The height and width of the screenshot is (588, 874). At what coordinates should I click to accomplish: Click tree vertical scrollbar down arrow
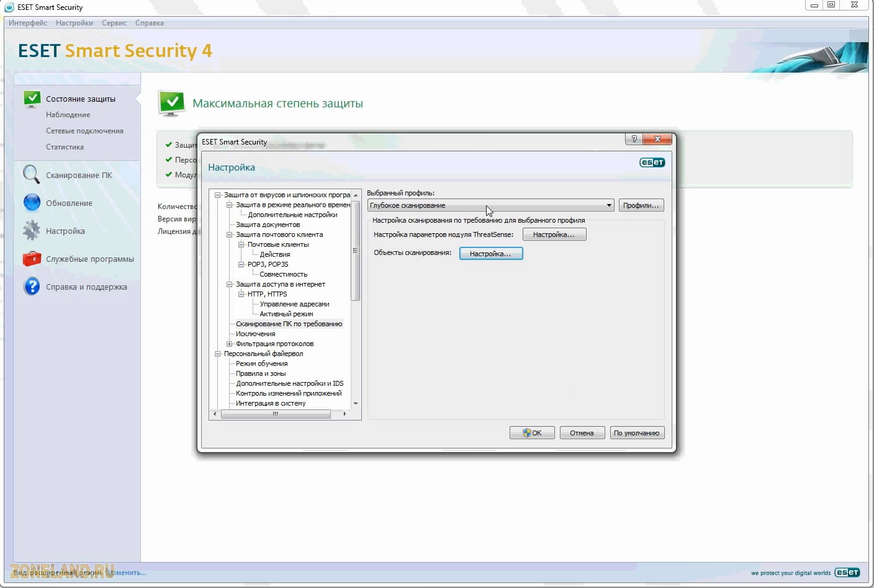click(356, 403)
